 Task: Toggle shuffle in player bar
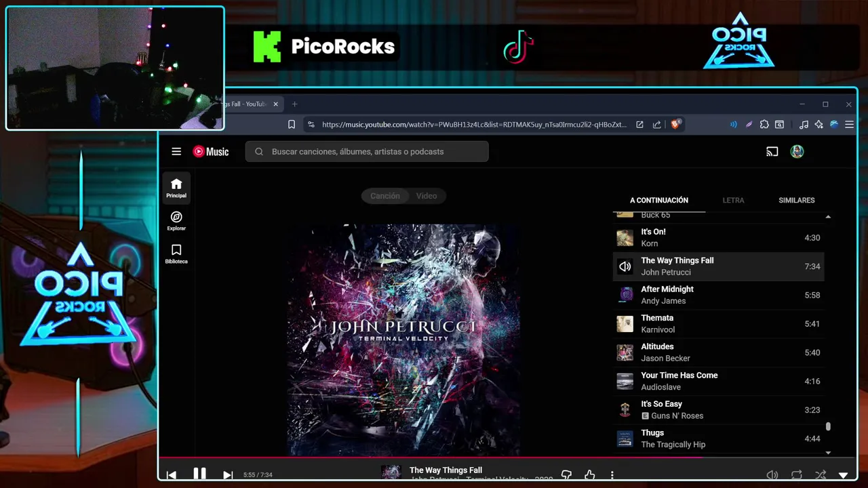pos(821,475)
